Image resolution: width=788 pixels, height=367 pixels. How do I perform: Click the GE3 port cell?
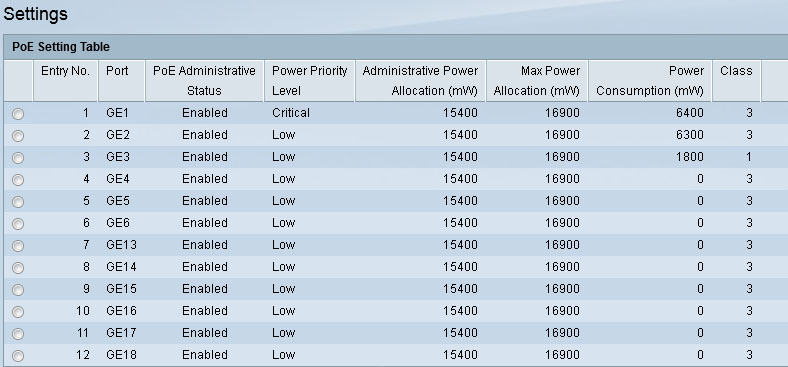coord(118,157)
